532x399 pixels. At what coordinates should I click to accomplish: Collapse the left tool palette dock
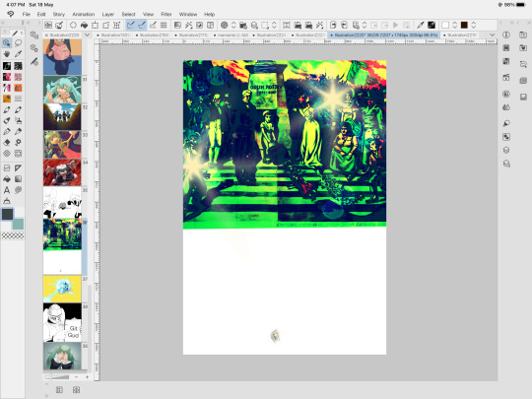coord(3,23)
